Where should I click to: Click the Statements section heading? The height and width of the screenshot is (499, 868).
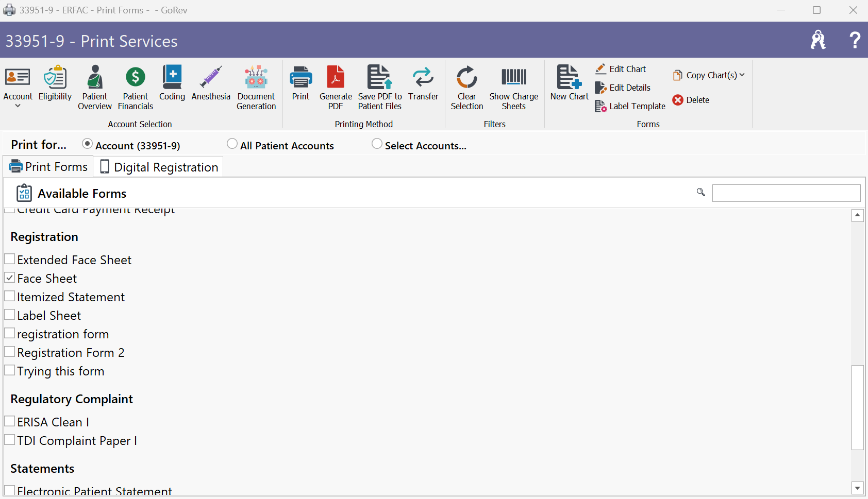click(x=42, y=469)
